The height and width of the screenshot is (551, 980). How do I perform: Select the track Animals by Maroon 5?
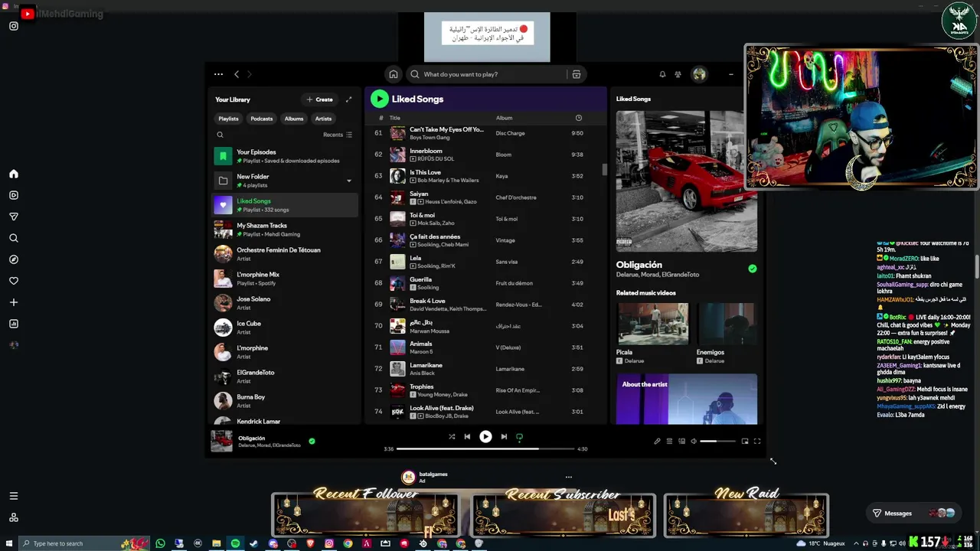(x=485, y=347)
